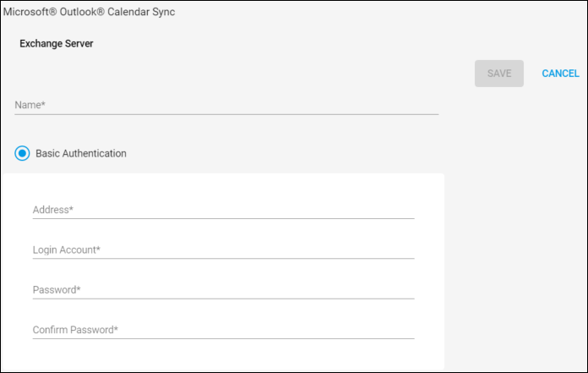Click the Login Account* placeholder text
The height and width of the screenshot is (373, 588).
point(67,250)
